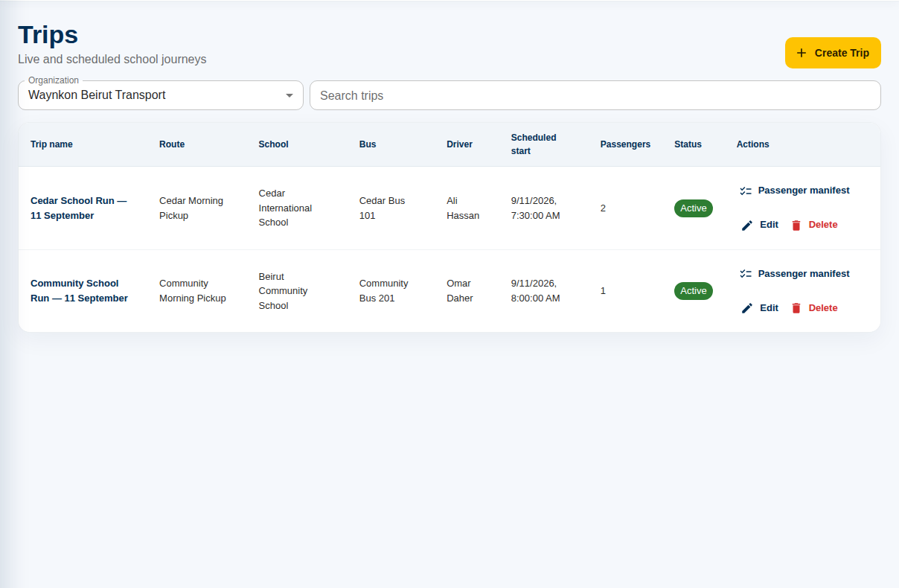Click Active status badge for Community trip

coord(694,291)
